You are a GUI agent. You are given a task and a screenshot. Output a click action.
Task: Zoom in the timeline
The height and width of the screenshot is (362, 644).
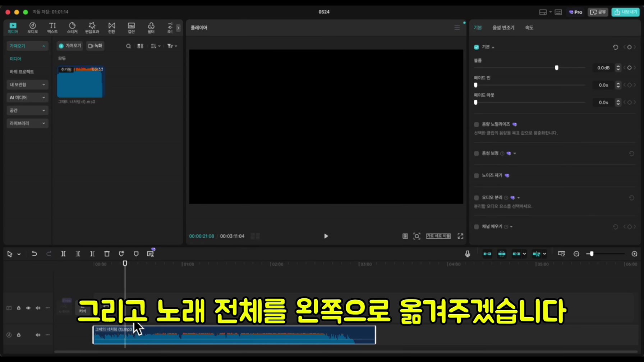(x=635, y=254)
